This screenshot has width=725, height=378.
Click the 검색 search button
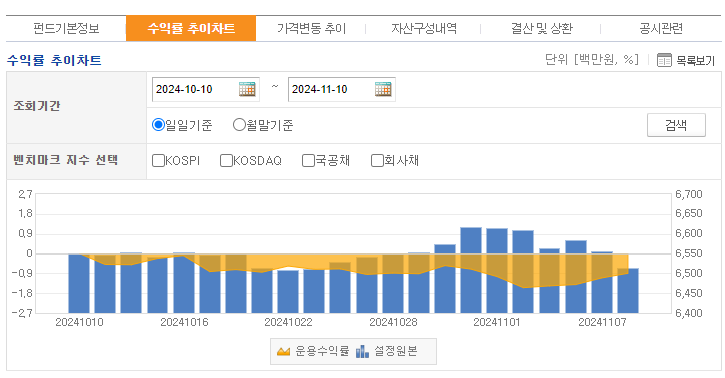pyautogui.click(x=676, y=125)
